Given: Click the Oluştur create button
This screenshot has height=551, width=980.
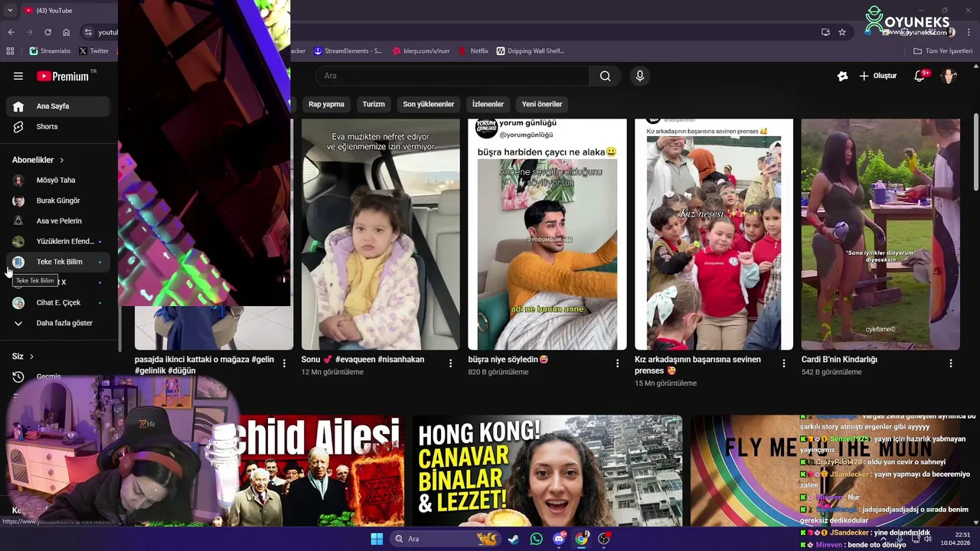Looking at the screenshot, I should coord(877,76).
